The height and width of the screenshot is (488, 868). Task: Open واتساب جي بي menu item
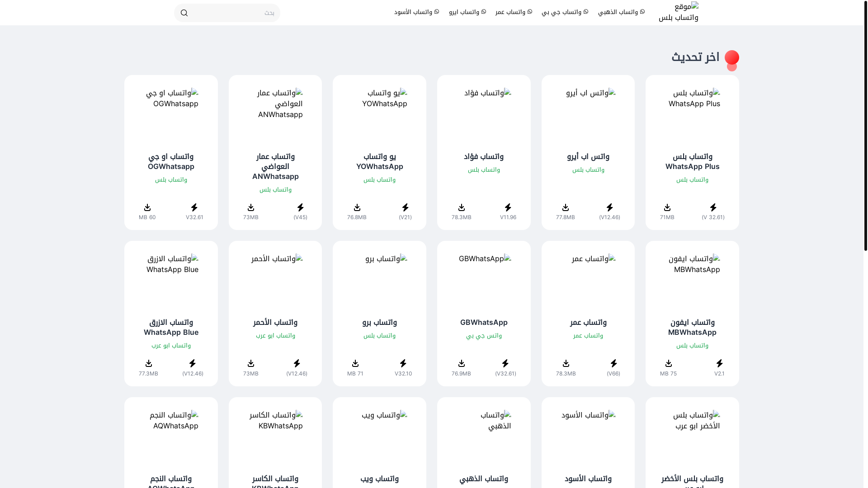tap(565, 12)
